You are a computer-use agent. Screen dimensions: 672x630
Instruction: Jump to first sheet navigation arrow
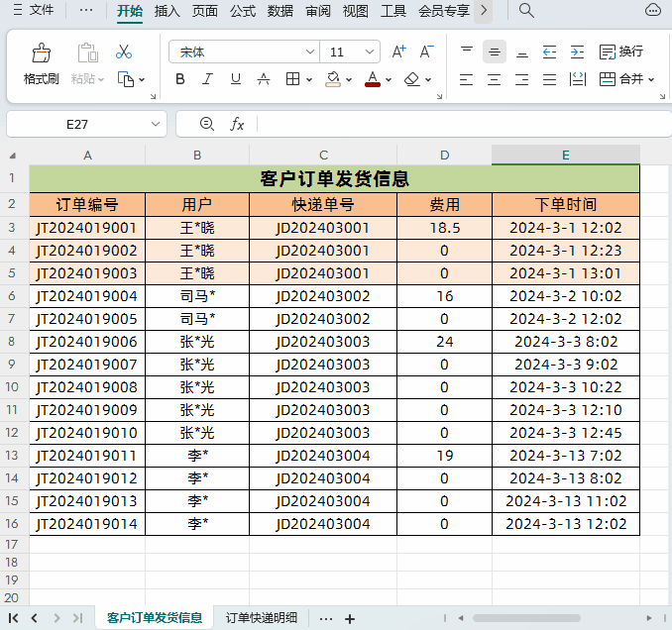coord(13,618)
